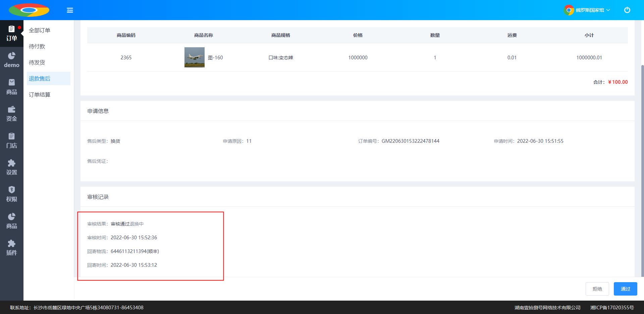Click return time 2022-06-30 15:53:12
The image size is (644, 314).
[x=134, y=265]
